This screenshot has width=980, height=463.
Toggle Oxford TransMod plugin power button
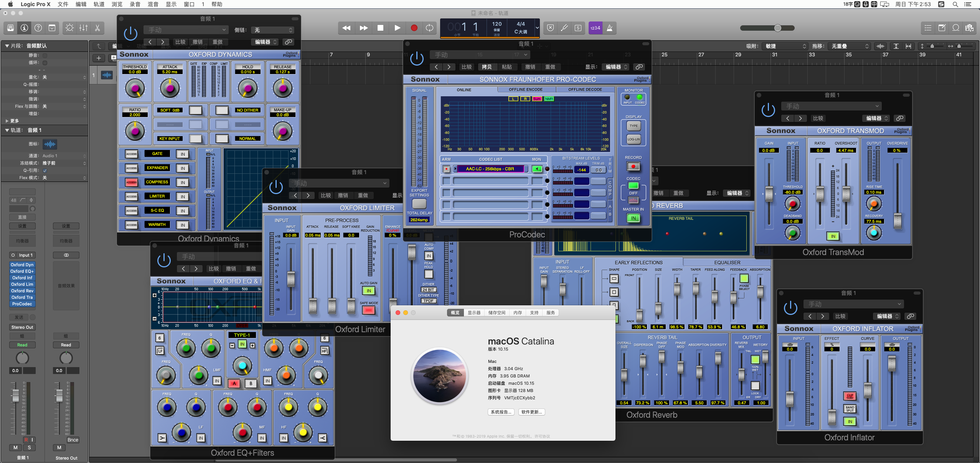(x=768, y=110)
